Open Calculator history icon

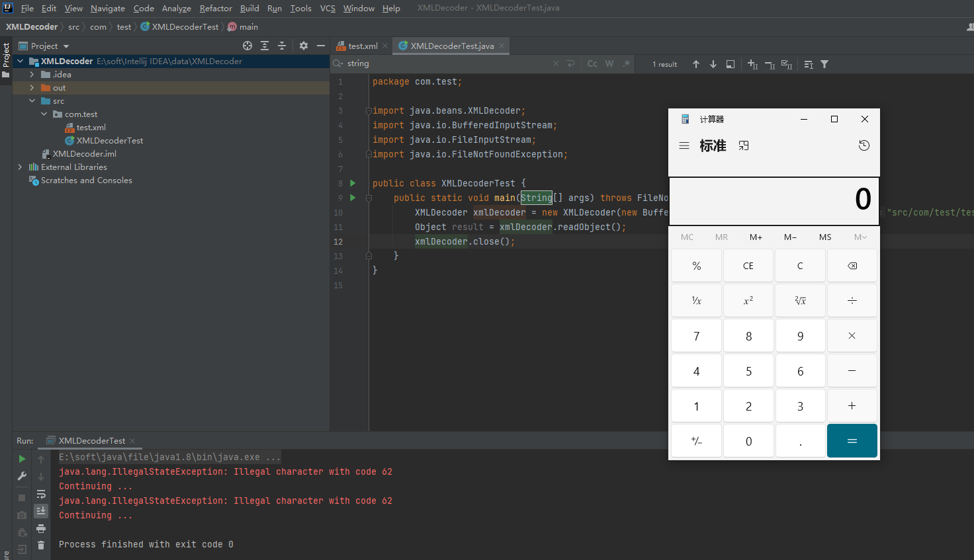(864, 145)
